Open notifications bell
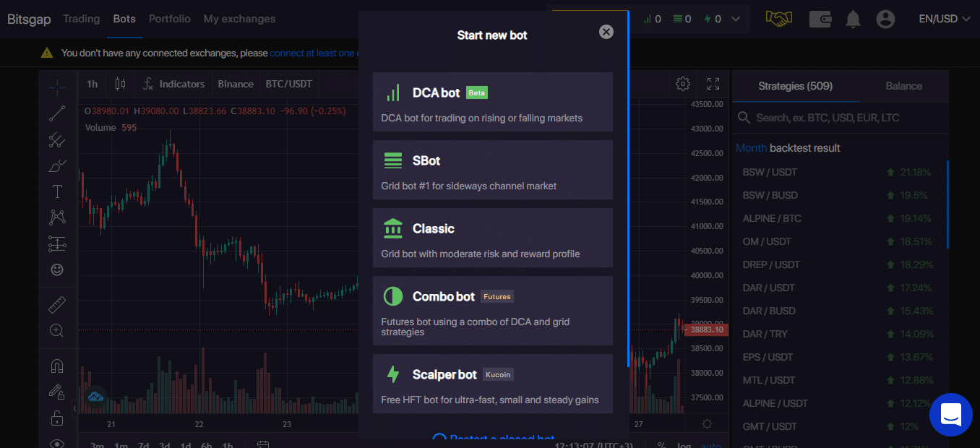The image size is (980, 448). pyautogui.click(x=854, y=19)
